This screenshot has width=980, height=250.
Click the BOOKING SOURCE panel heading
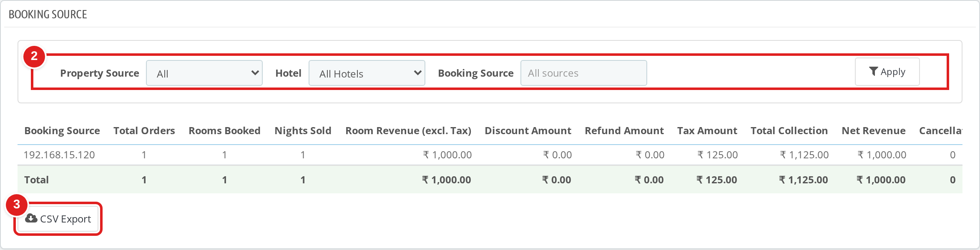point(48,14)
